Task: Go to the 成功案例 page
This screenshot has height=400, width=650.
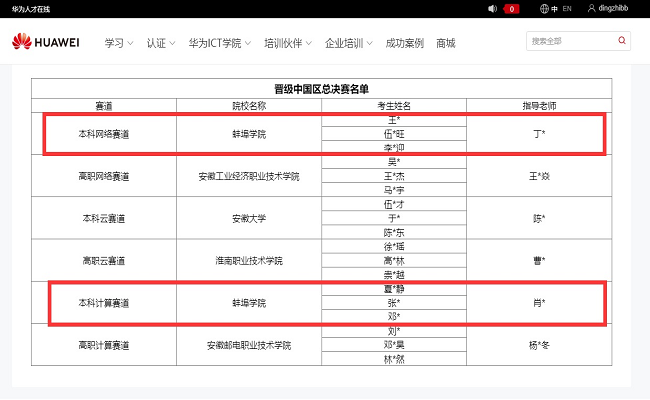Action: (x=404, y=43)
